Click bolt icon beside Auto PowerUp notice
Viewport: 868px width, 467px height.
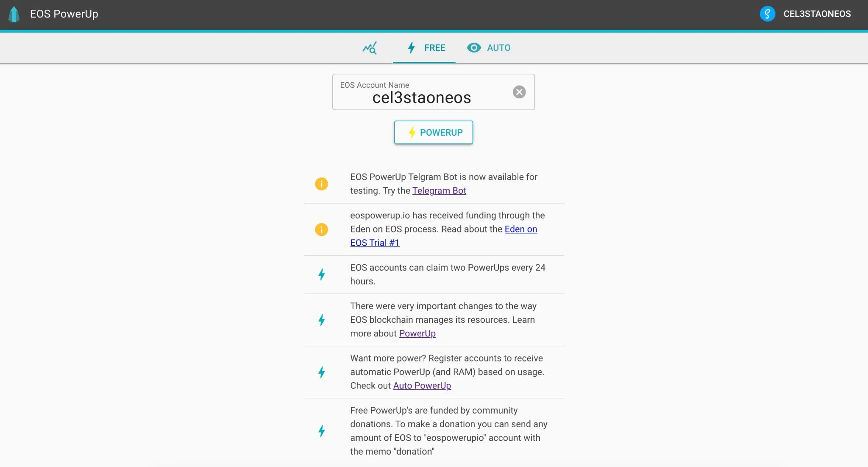tap(322, 372)
